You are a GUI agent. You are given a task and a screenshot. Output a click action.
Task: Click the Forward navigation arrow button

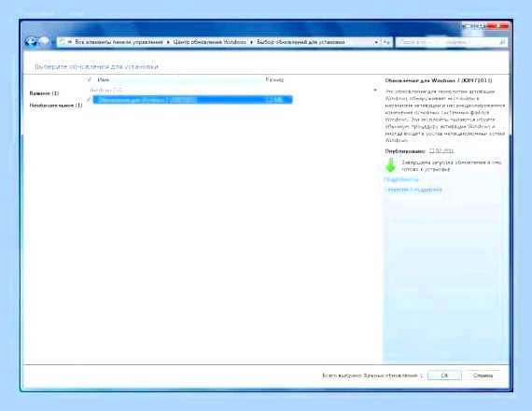tap(44, 42)
